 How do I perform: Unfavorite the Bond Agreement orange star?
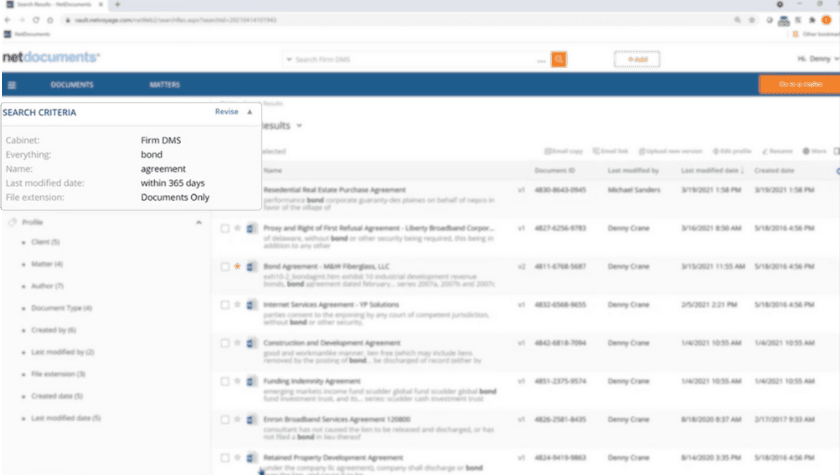click(x=237, y=266)
